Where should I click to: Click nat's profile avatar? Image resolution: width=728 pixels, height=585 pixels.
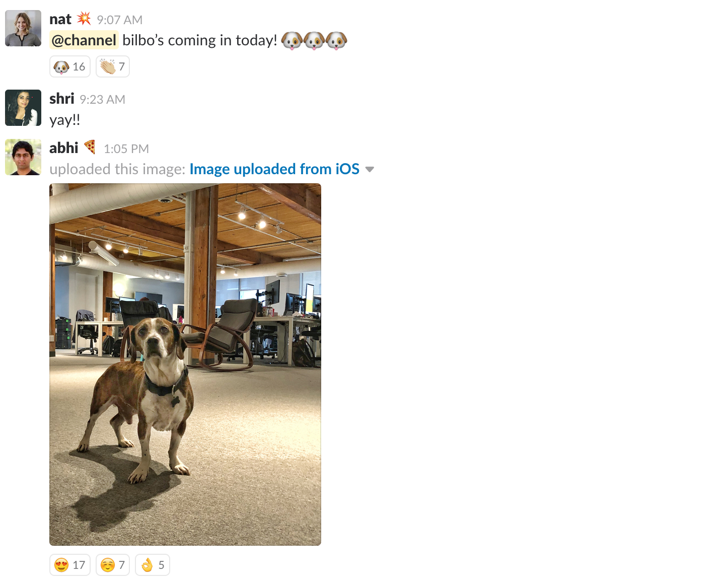[x=23, y=28]
